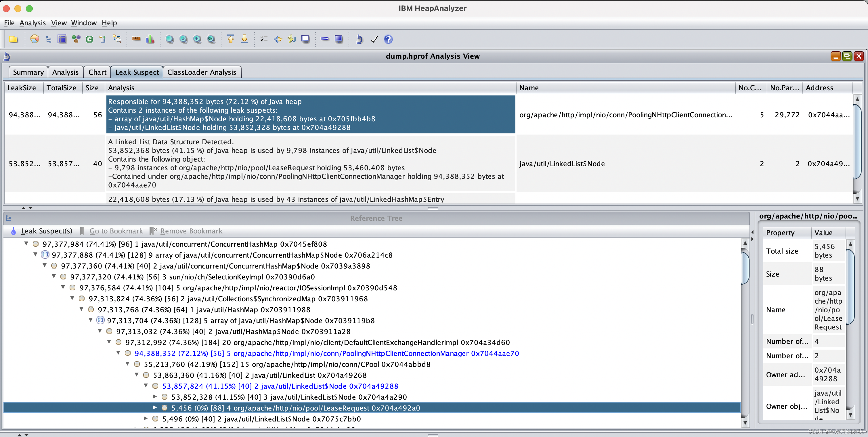This screenshot has height=437, width=868.
Task: Open the File menu
Action: (x=9, y=23)
